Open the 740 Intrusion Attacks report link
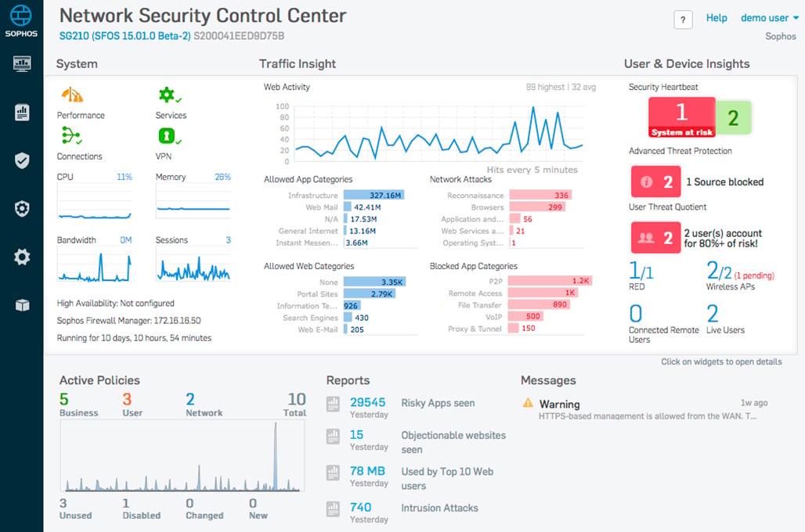This screenshot has width=805, height=532. coord(360,508)
